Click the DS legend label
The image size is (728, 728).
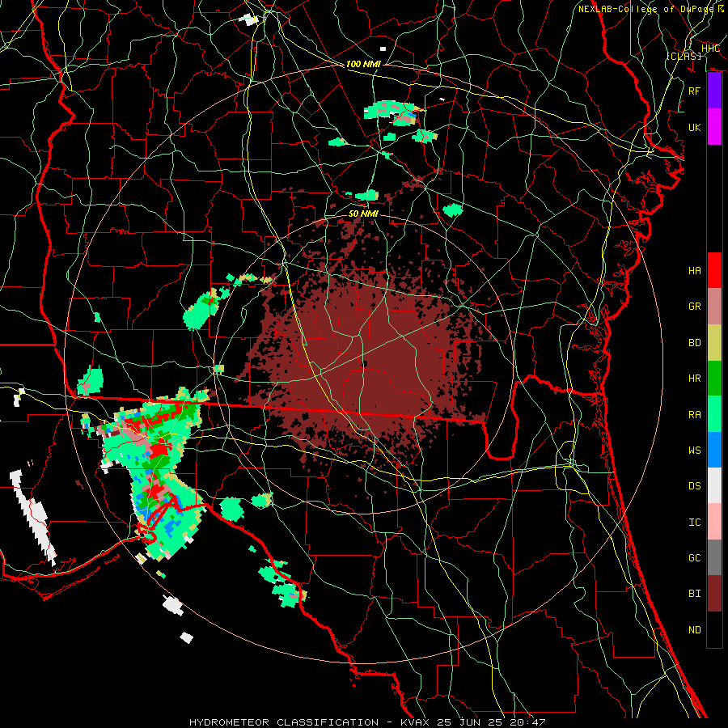tap(694, 486)
